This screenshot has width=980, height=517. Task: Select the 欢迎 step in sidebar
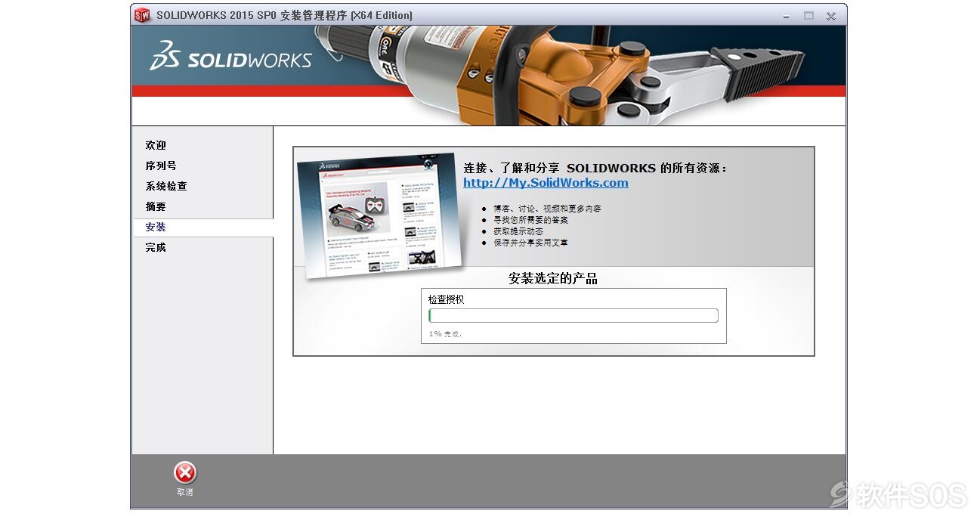pos(156,145)
